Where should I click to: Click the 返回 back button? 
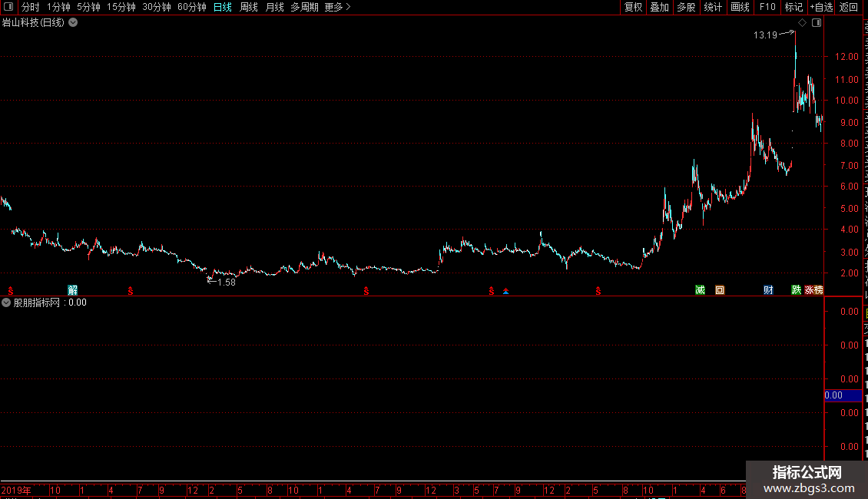pos(848,7)
